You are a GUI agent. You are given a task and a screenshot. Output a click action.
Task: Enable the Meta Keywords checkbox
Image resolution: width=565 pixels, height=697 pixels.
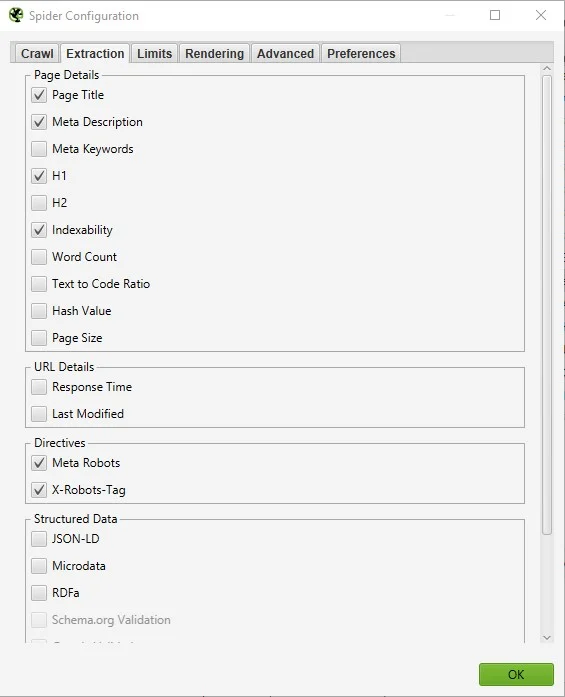click(x=39, y=149)
